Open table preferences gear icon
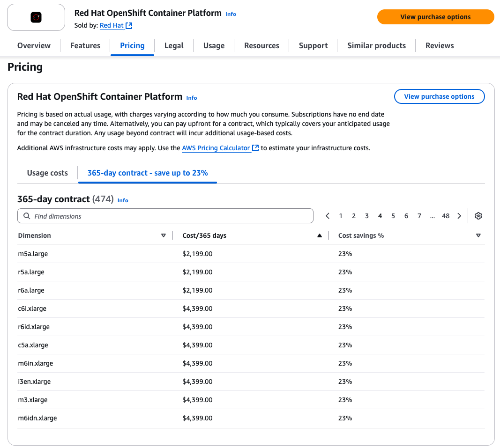The image size is (500, 448). click(x=478, y=216)
